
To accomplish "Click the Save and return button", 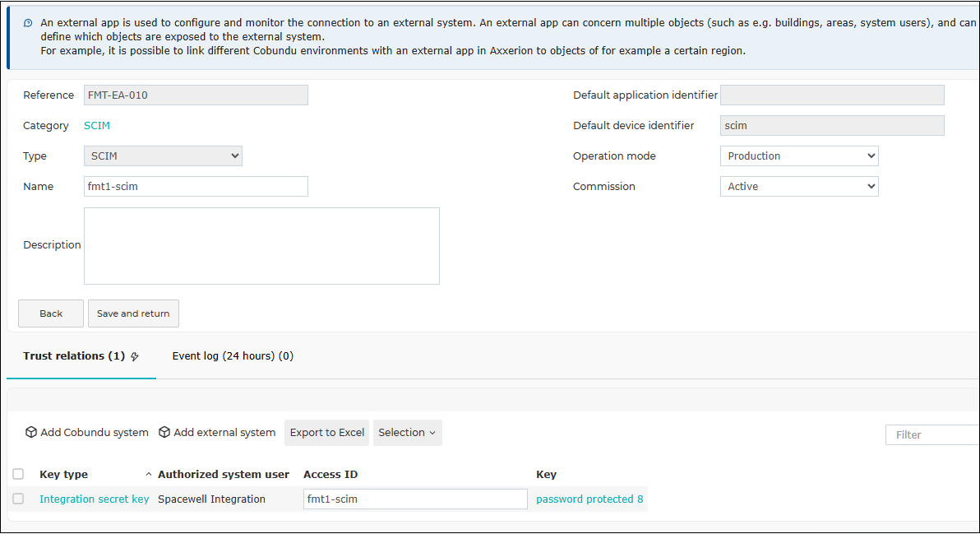I will (x=133, y=313).
